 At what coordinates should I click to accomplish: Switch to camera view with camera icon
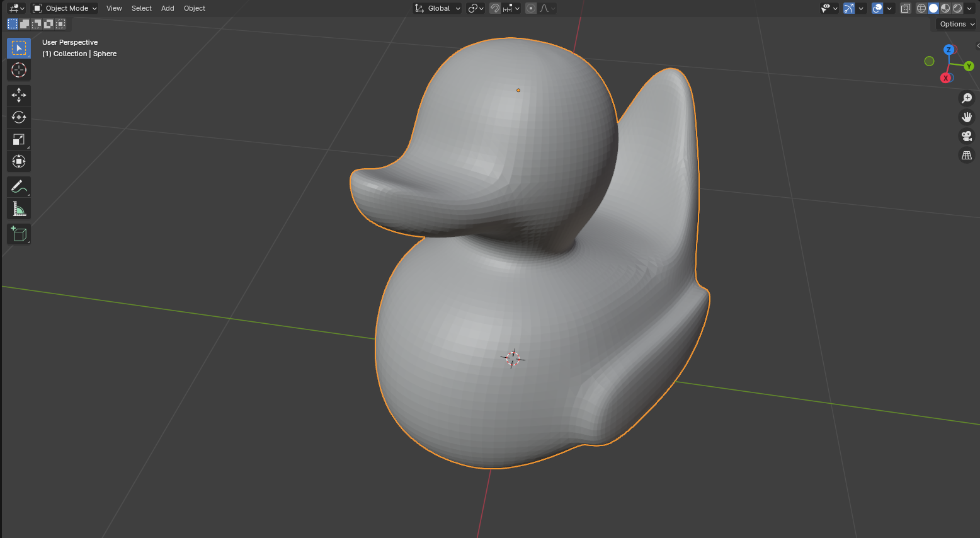coord(967,136)
